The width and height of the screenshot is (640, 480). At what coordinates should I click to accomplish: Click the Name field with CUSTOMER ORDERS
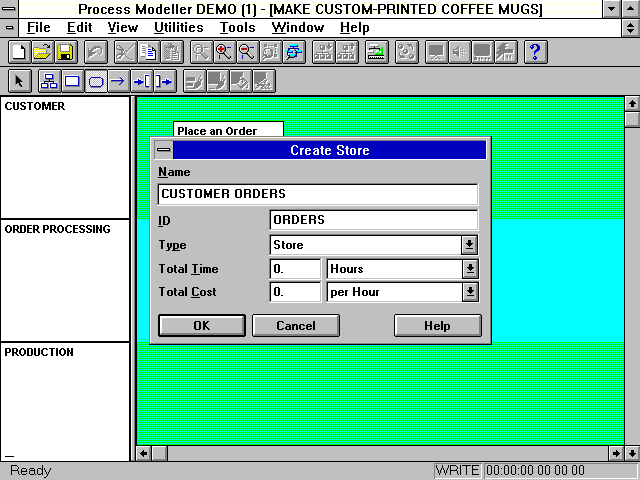coord(317,194)
